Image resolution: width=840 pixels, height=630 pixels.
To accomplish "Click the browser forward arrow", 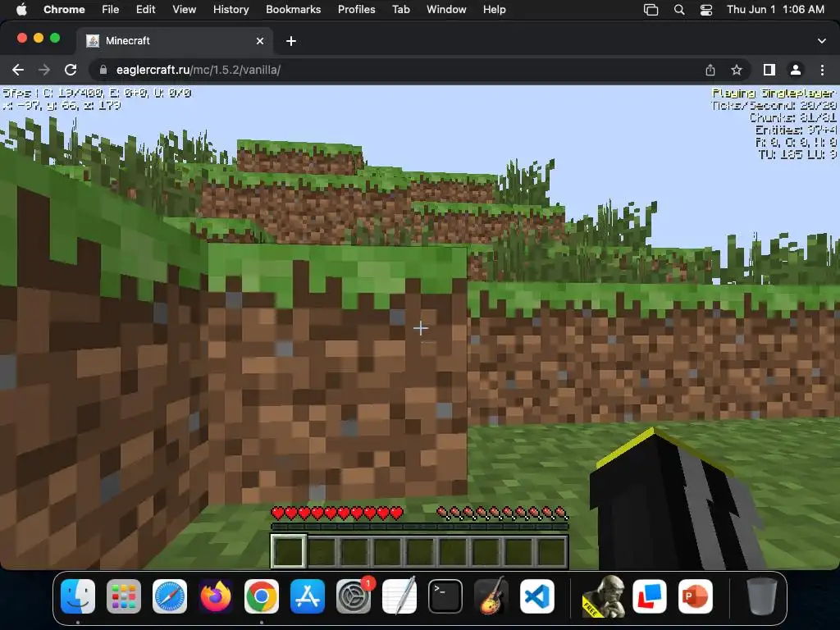I will (x=44, y=70).
